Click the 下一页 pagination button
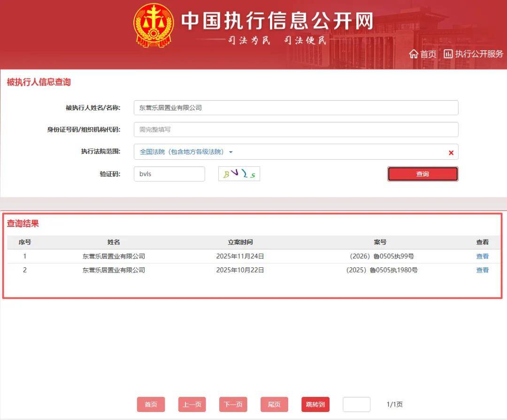This screenshot has height=420, width=507. tap(233, 404)
